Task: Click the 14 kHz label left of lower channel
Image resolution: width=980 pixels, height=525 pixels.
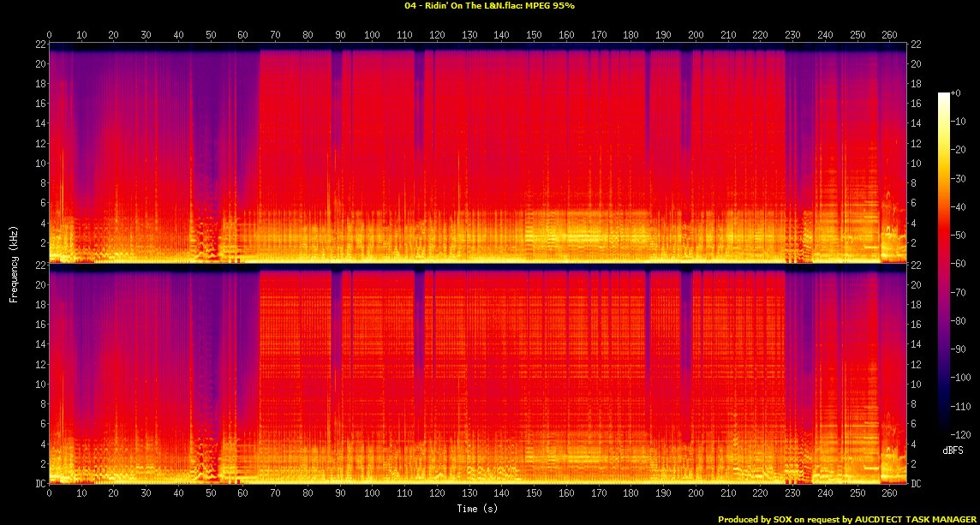Action: (x=39, y=345)
